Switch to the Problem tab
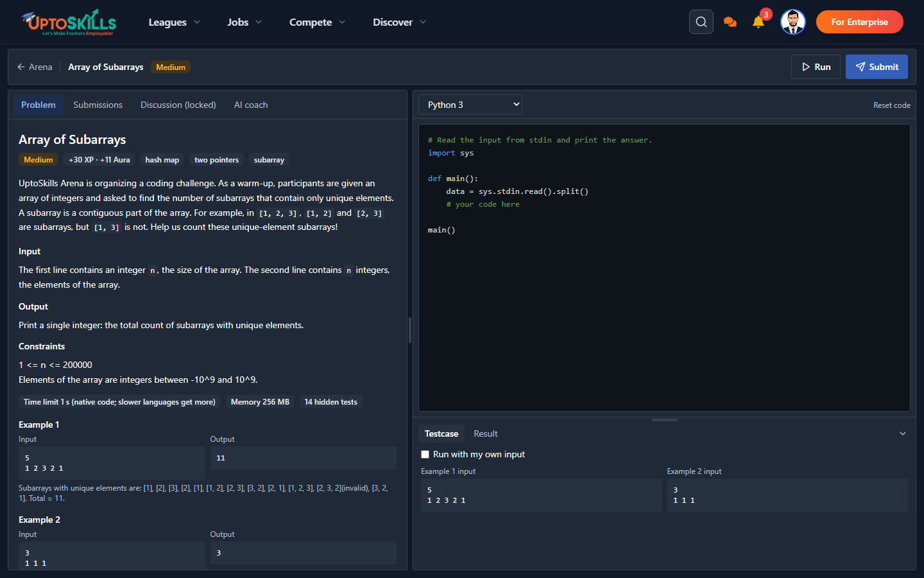Screen dimensions: 924x578 pyautogui.click(x=38, y=105)
